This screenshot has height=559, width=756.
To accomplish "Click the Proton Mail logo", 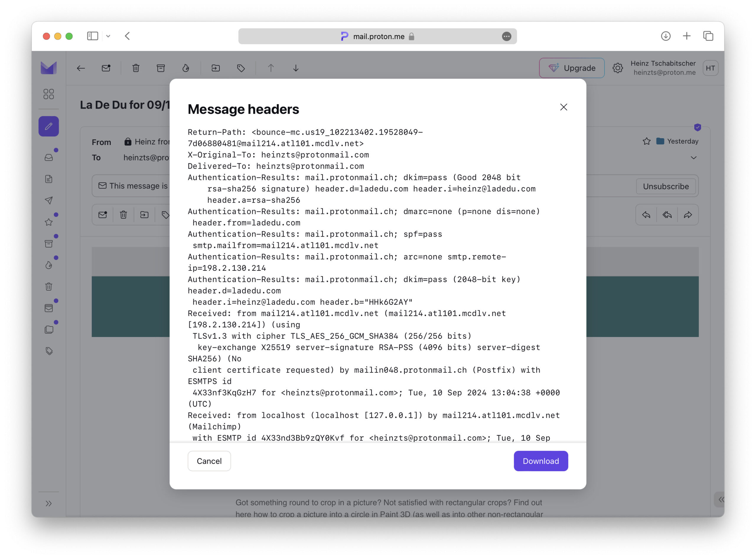I will point(48,68).
